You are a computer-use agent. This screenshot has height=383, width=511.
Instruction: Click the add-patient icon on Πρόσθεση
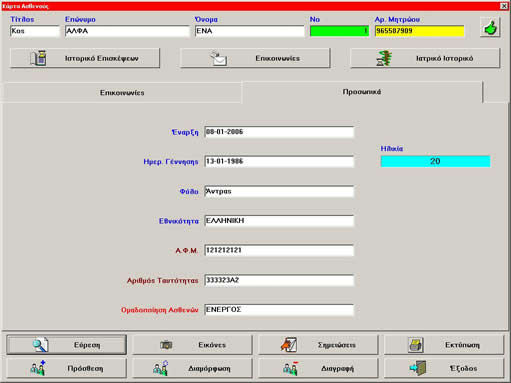(x=38, y=368)
